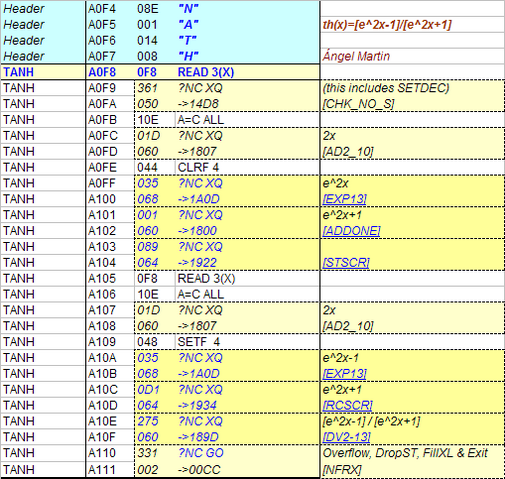Click hex value 0D1
Image resolution: width=505 pixels, height=479 pixels.
[148, 389]
